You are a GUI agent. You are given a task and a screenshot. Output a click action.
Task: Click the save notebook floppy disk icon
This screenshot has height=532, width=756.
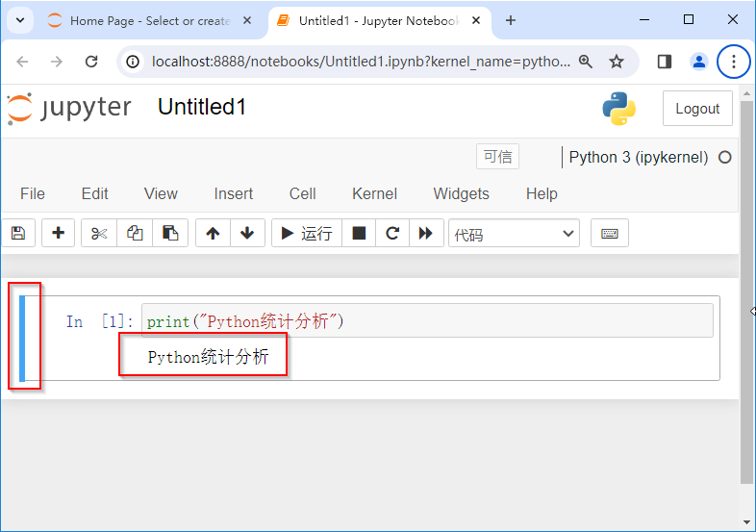[17, 233]
